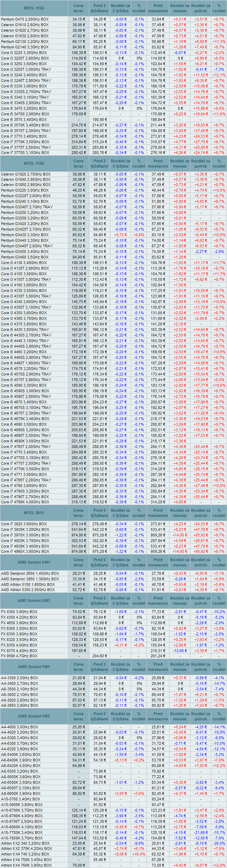Select FX 9590 4,7GHz BOX row name
This screenshot has height=868, width=227.
[x=19, y=656]
